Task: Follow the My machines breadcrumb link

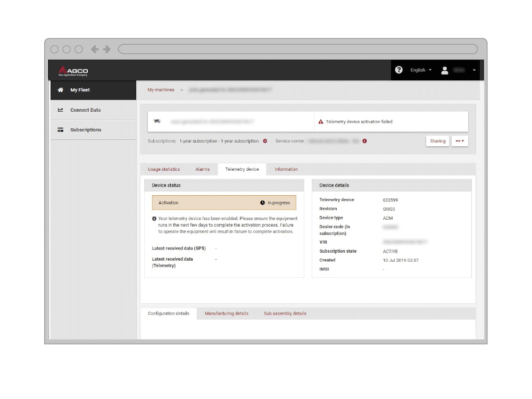Action: 161,90
